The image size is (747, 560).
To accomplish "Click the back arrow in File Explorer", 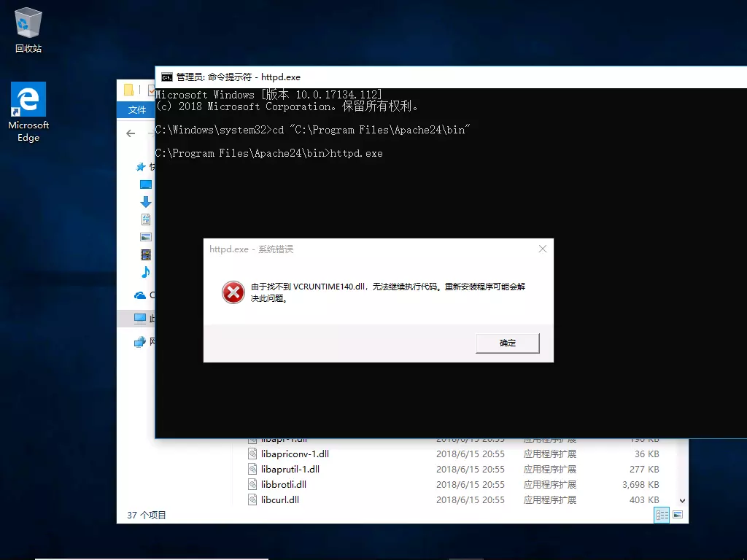I will 131,134.
